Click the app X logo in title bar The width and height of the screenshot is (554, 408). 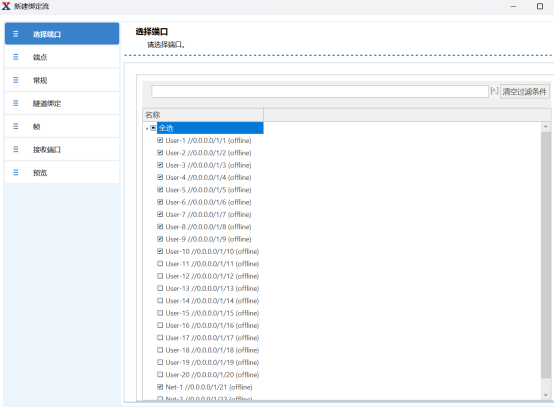(x=6, y=6)
